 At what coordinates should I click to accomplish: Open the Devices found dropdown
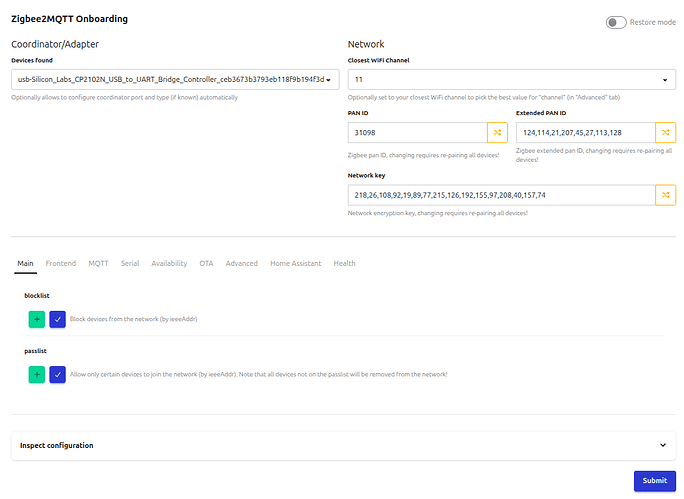(x=175, y=79)
